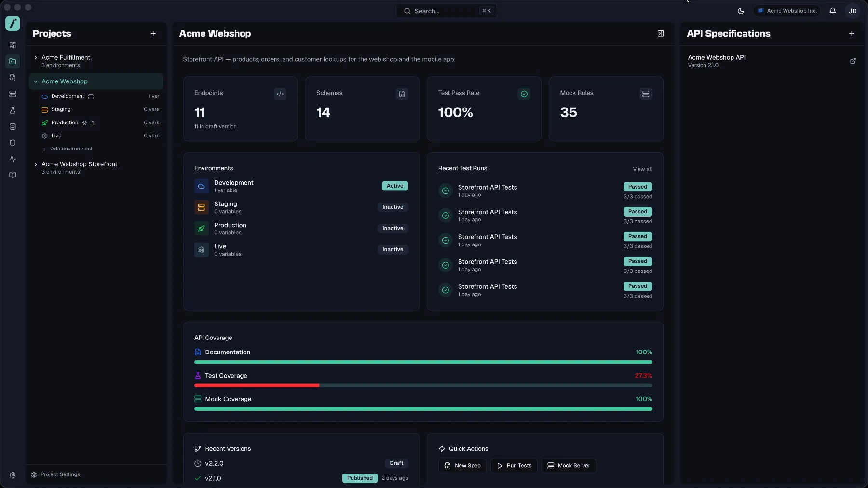Click the Active badge for Development

[395, 186]
